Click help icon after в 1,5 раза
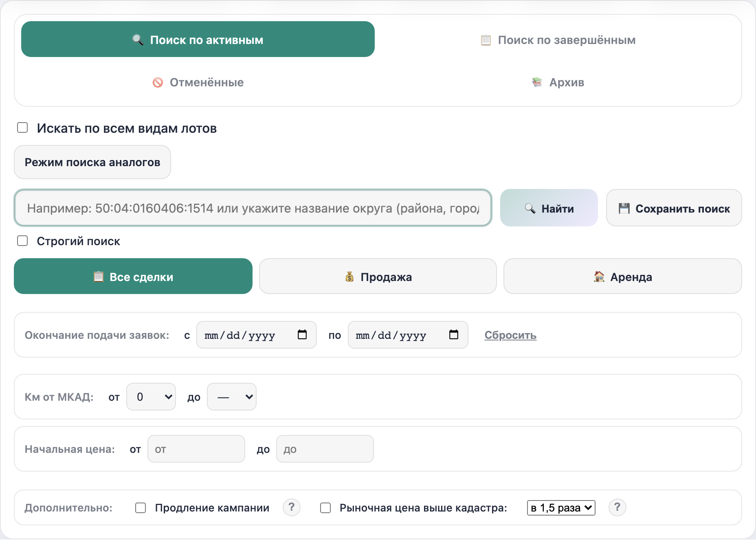The width and height of the screenshot is (756, 540). (618, 507)
